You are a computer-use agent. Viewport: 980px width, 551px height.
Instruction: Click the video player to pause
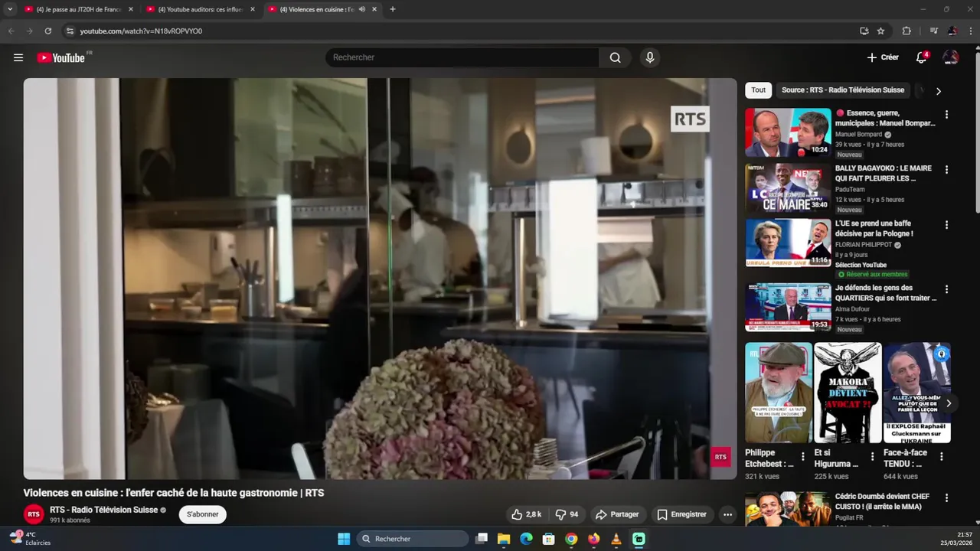(x=380, y=279)
